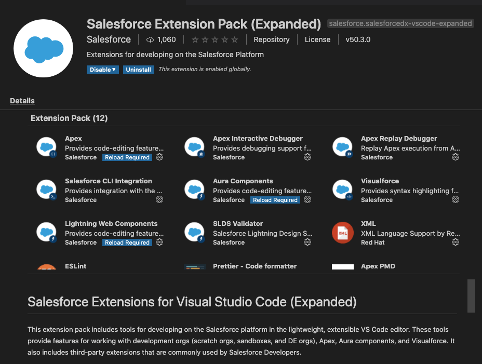Open Visualforce extension icon
Image resolution: width=482 pixels, height=364 pixels.
342,189
